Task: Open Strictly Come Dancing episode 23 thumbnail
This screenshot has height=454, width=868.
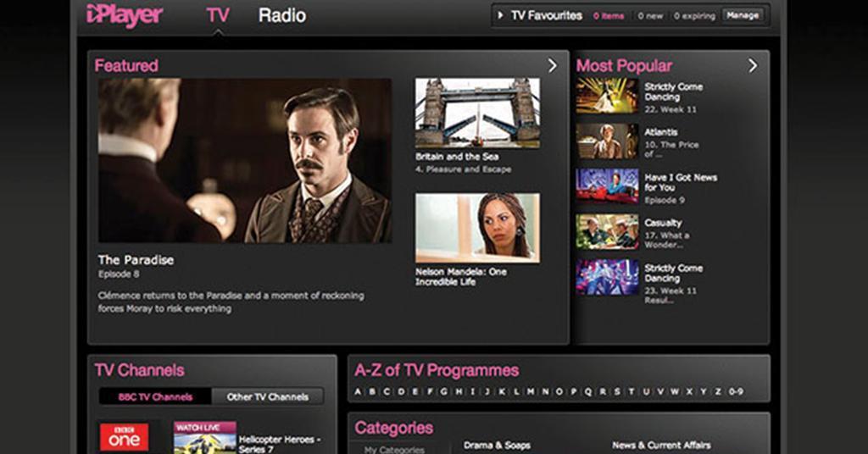Action: click(607, 277)
